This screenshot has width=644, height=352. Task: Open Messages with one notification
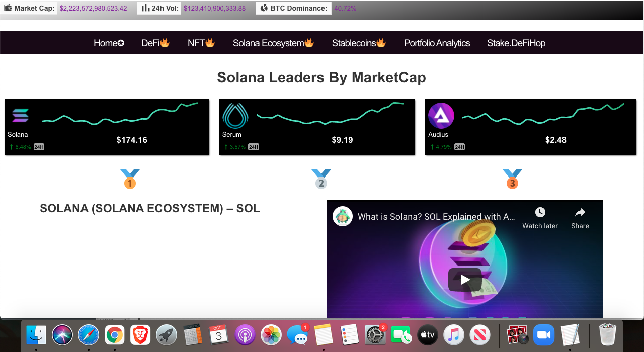click(297, 335)
